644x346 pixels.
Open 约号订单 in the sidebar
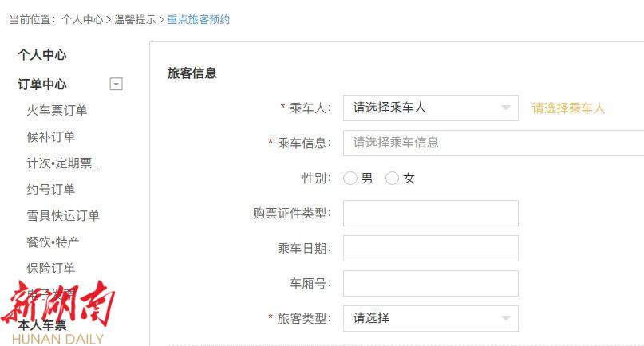(x=51, y=190)
